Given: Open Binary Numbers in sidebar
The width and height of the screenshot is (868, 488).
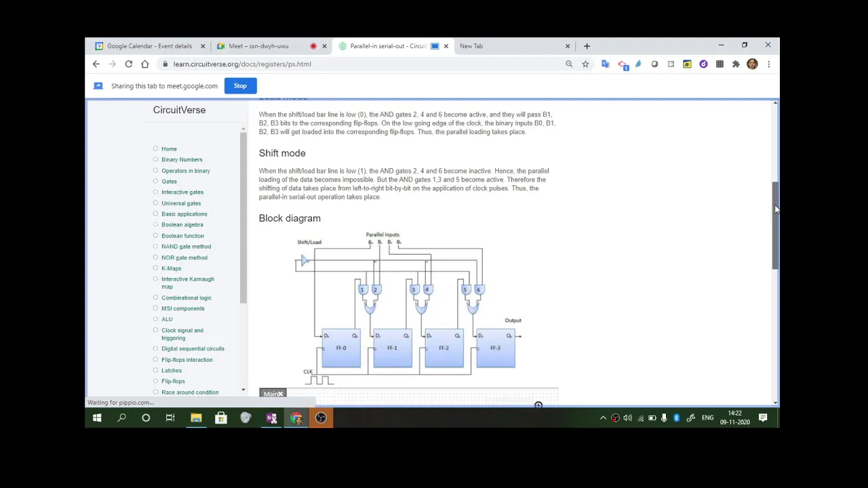Looking at the screenshot, I should (182, 159).
